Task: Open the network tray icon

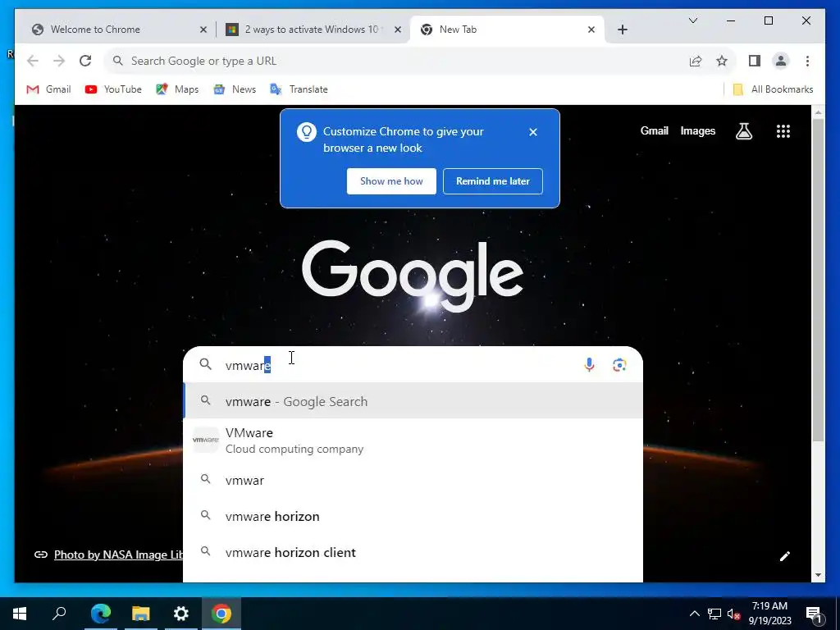Action: [x=714, y=614]
